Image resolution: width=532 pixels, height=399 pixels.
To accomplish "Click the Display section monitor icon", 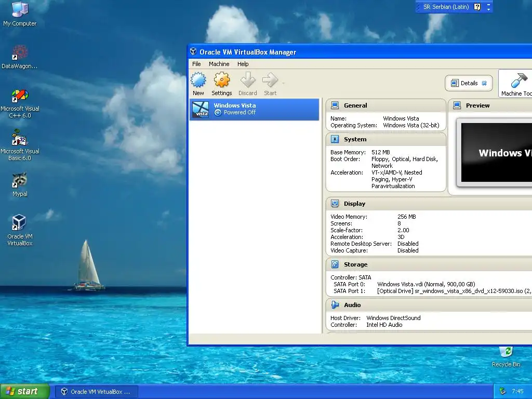I will tap(335, 204).
